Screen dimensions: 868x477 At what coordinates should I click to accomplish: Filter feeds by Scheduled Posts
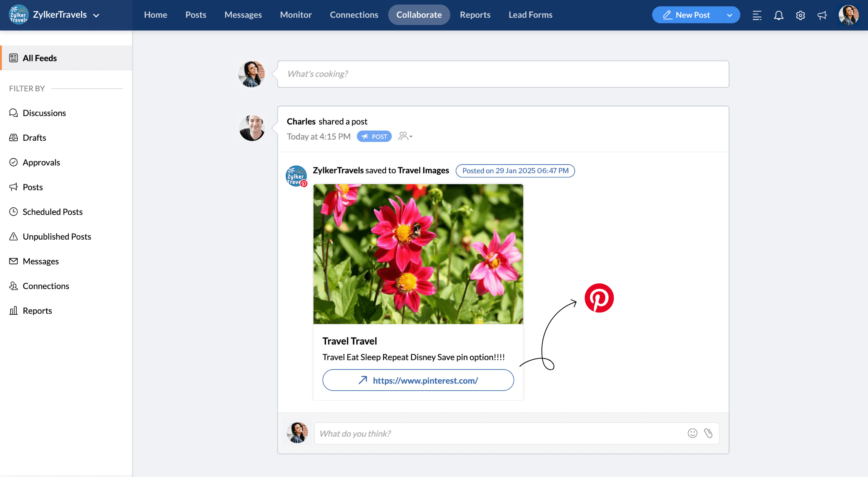pyautogui.click(x=52, y=212)
